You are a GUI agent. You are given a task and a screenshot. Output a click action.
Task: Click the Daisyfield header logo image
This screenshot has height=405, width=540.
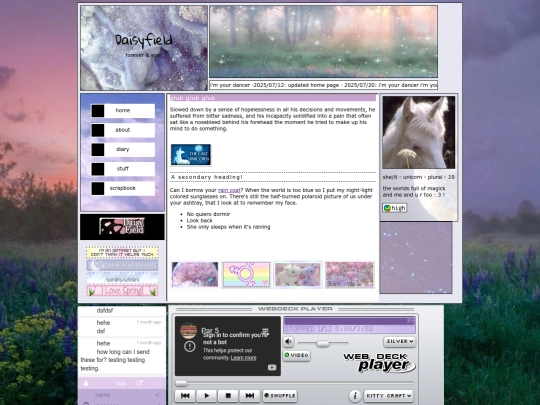[x=144, y=48]
